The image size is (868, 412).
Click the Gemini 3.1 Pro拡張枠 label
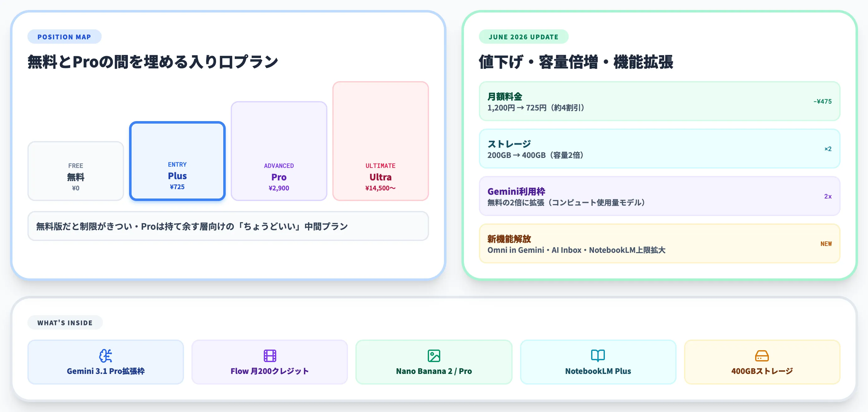click(105, 371)
